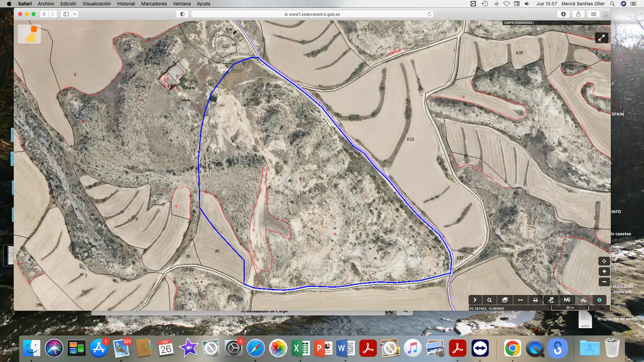Select the distance measurement tool
644x362 pixels.
click(520, 300)
